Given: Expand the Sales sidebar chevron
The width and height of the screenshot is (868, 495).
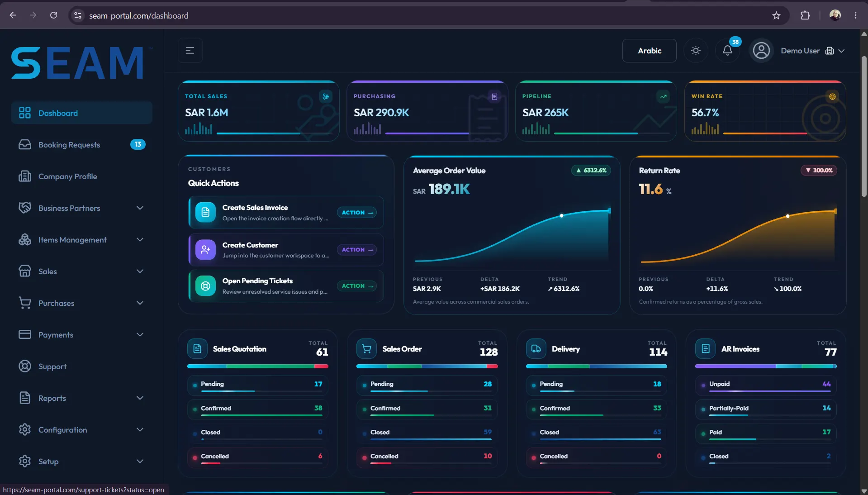Looking at the screenshot, I should (x=140, y=271).
